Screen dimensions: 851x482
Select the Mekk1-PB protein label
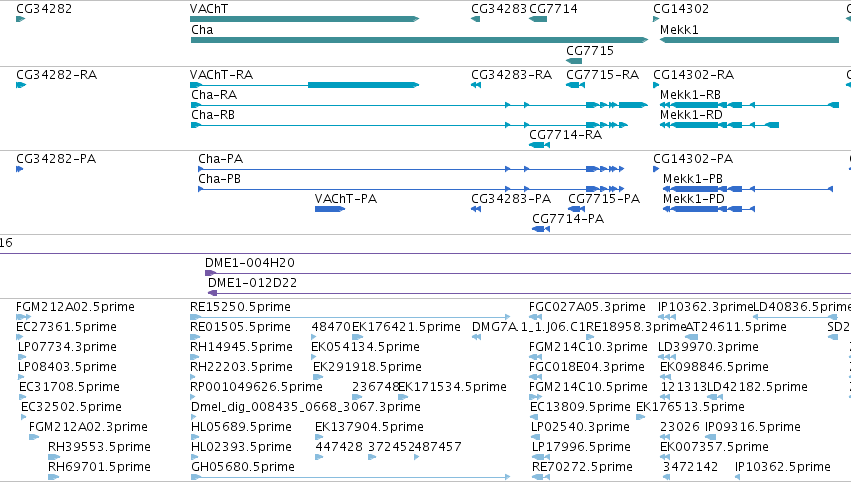[x=693, y=179]
